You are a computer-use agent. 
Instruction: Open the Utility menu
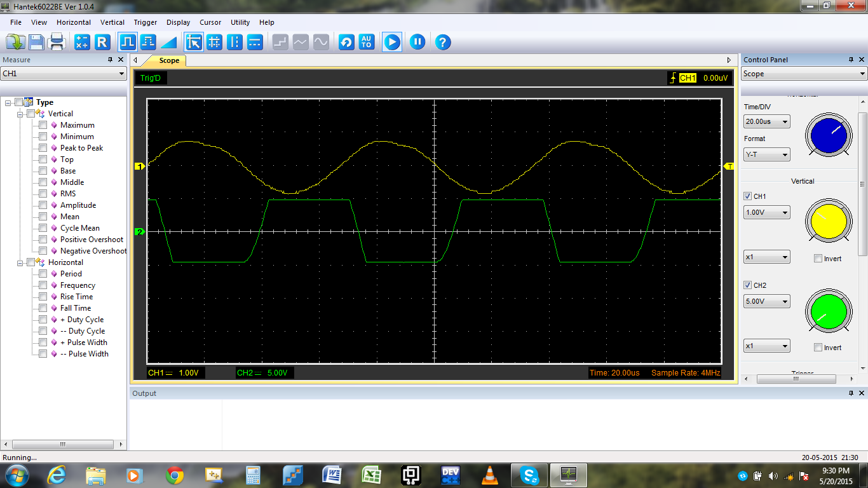point(240,22)
